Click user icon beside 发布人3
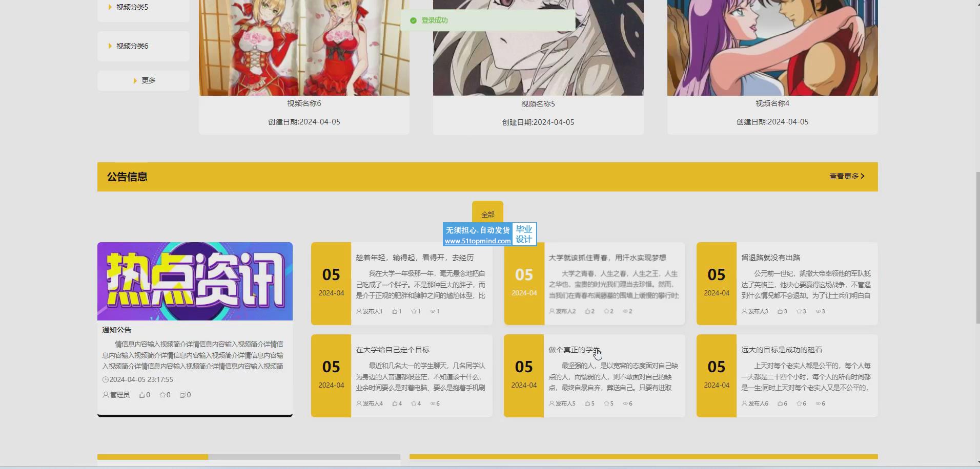 pyautogui.click(x=744, y=311)
